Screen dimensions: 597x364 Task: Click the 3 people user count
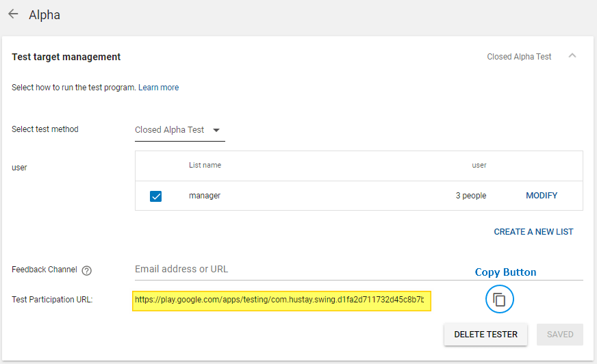click(x=470, y=196)
